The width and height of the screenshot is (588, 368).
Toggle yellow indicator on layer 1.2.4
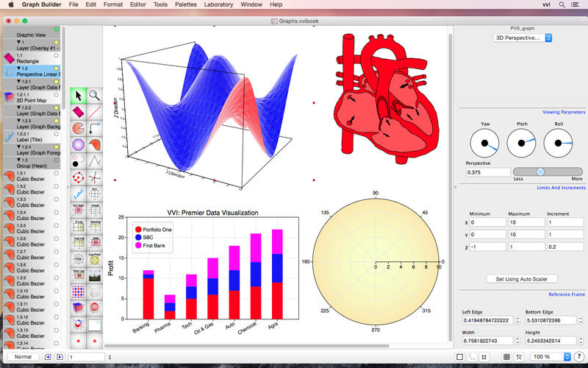tap(57, 147)
